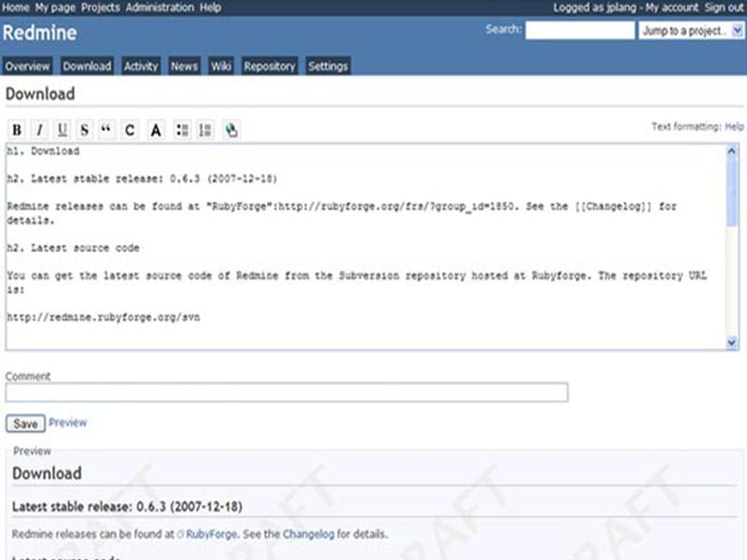
Task: Open the Jump to a project dropdown
Action: tap(696, 31)
